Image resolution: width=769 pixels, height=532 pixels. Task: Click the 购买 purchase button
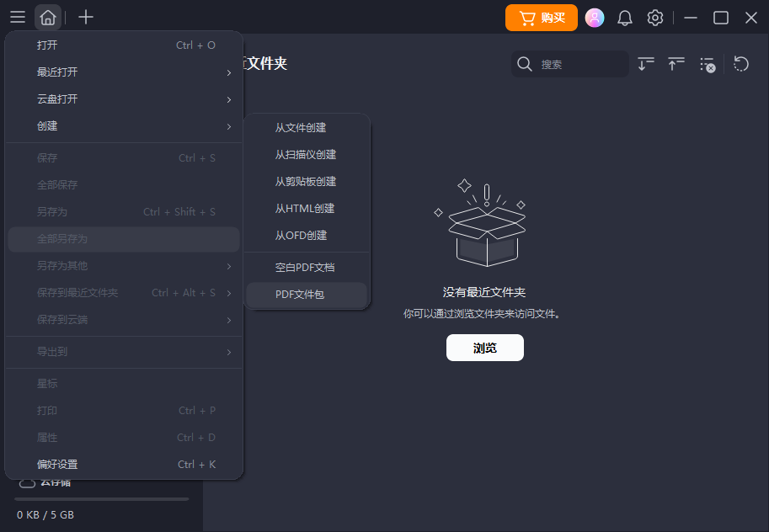[542, 19]
